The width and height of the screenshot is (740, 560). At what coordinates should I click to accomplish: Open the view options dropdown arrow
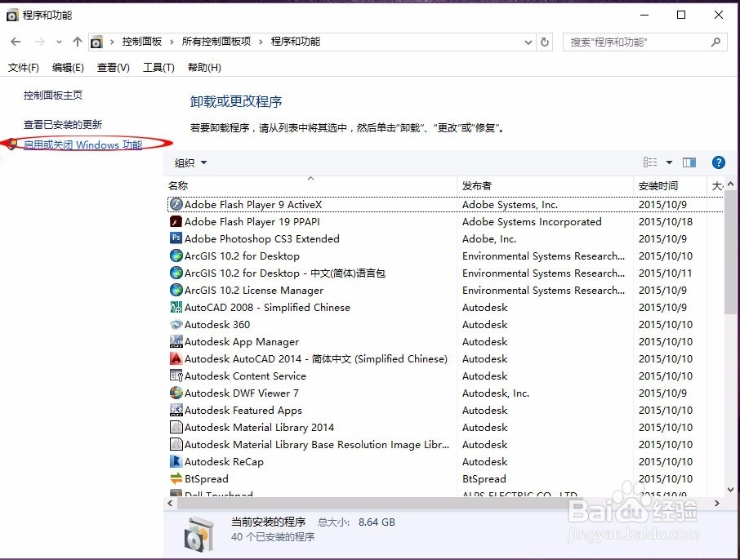coord(667,162)
